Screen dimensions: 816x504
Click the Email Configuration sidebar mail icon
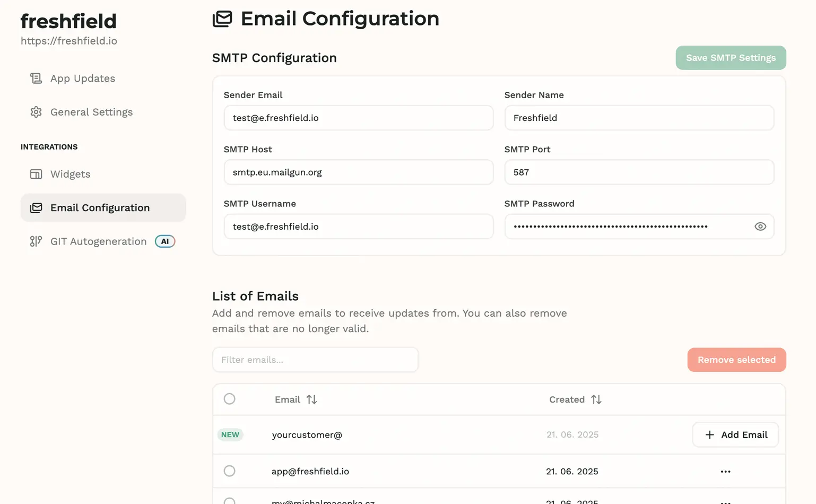[36, 208]
